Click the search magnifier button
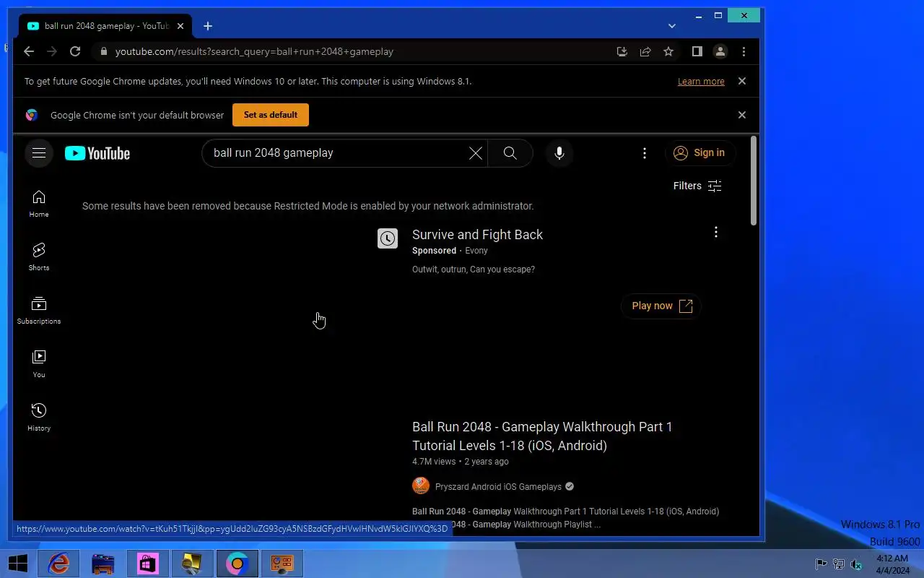924x578 pixels. point(510,153)
